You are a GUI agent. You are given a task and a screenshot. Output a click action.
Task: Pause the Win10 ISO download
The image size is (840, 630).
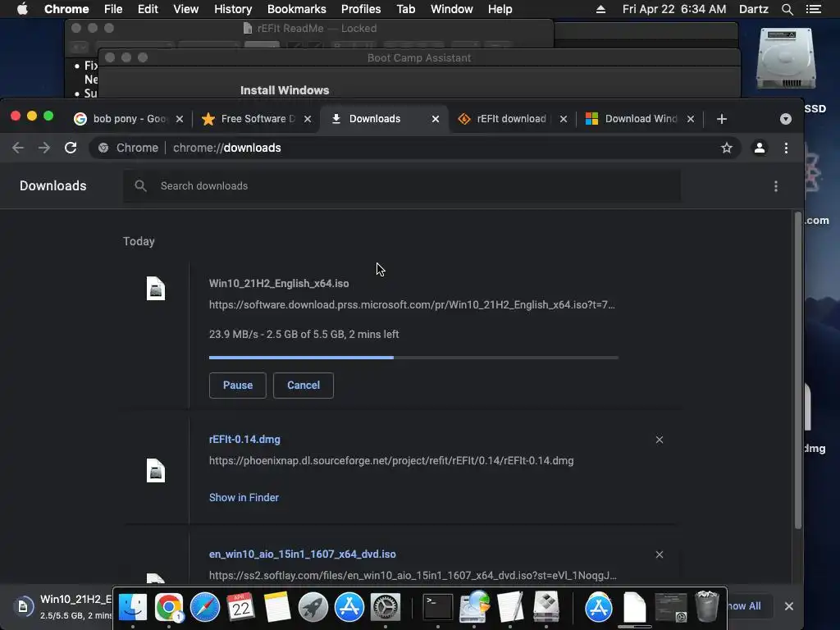point(237,386)
